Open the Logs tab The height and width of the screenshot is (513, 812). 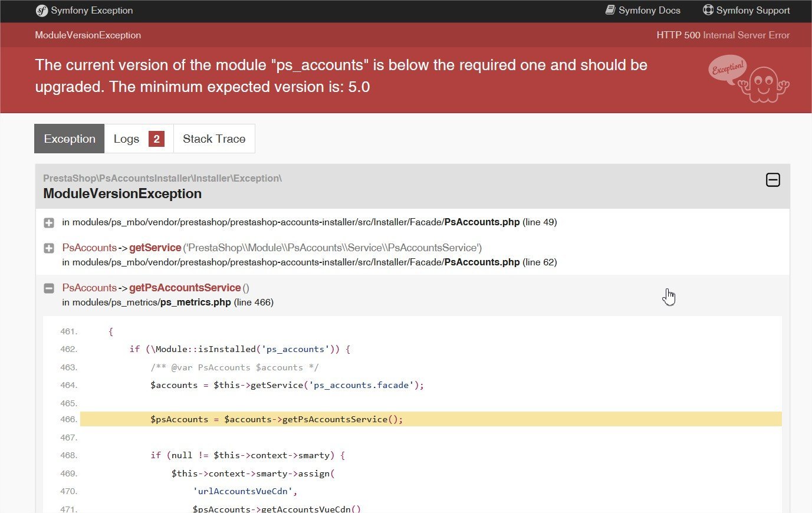pyautogui.click(x=139, y=139)
